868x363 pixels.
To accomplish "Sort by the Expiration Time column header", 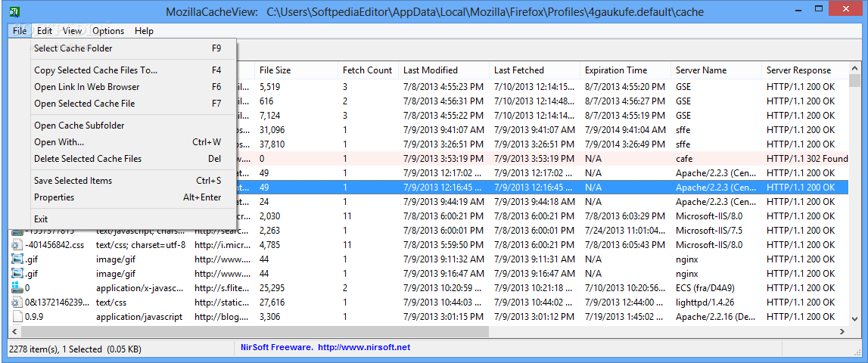I will point(625,70).
